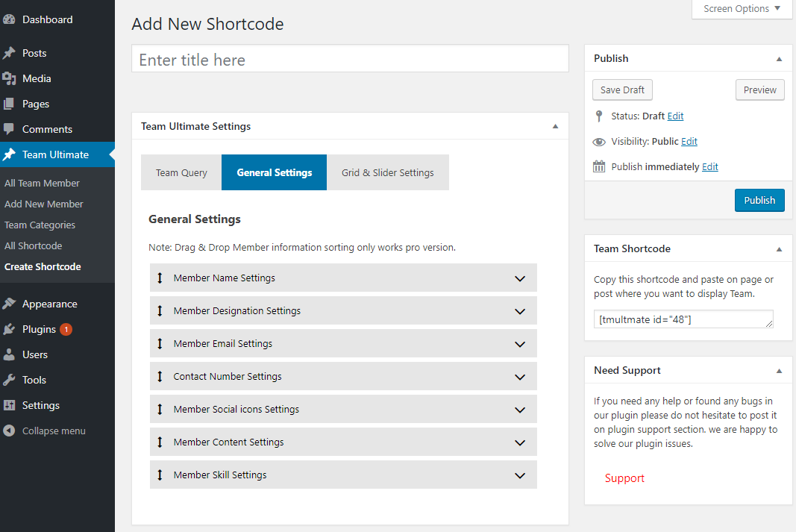Expand Member Designation Settings chevron
The height and width of the screenshot is (532, 796).
(x=520, y=312)
